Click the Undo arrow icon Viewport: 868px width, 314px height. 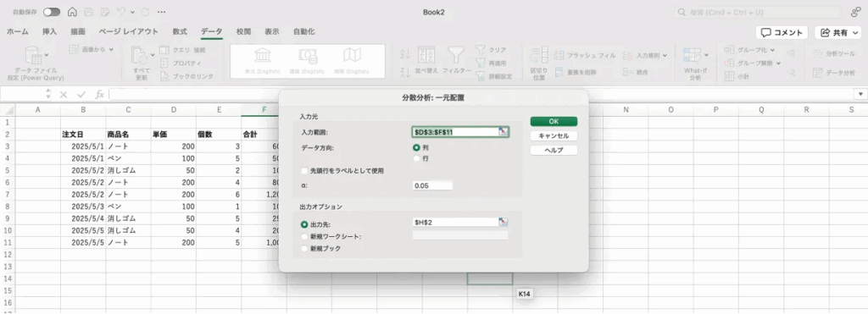click(x=121, y=12)
